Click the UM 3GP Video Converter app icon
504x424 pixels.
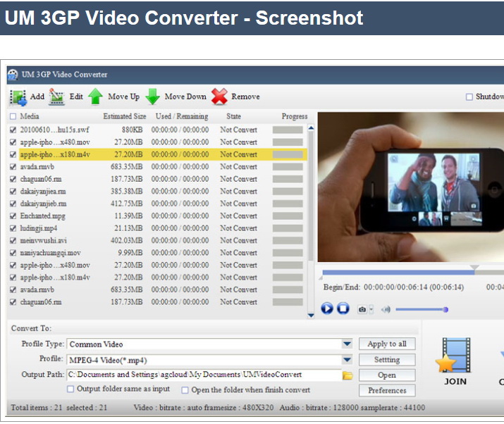point(13,75)
